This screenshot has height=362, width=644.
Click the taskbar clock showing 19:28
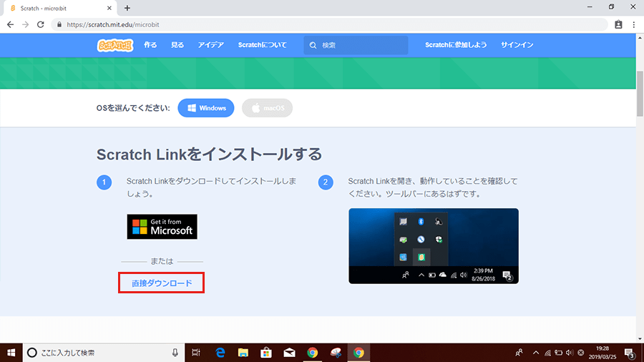602,353
